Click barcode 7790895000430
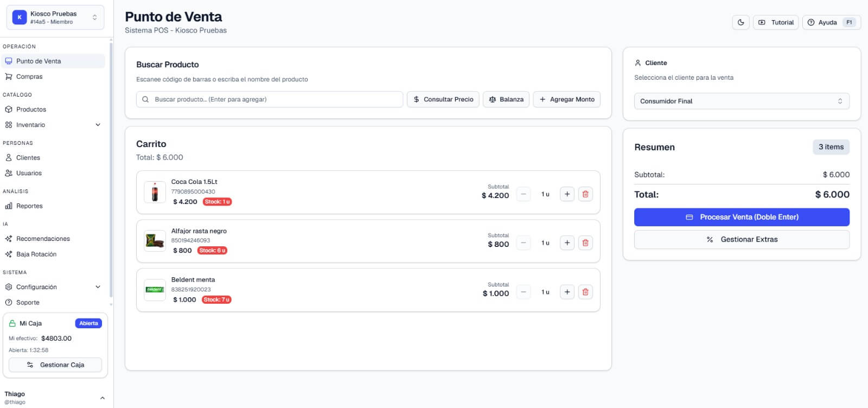 pos(193,192)
